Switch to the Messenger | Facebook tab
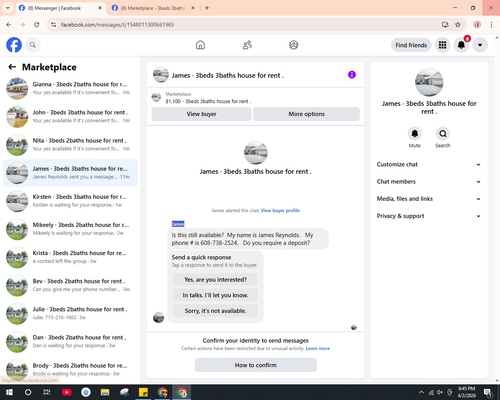This screenshot has height=400, width=500. 61,8
